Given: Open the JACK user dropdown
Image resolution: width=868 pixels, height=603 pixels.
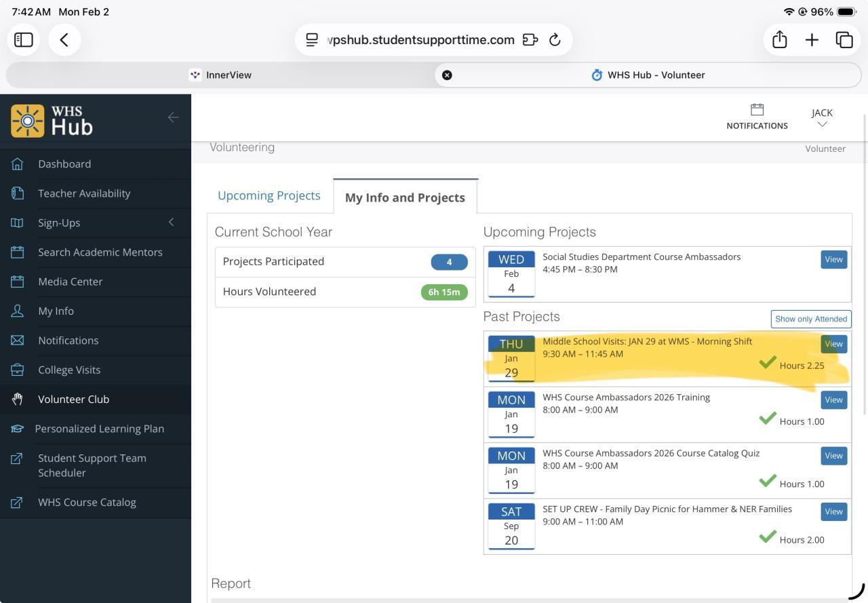Looking at the screenshot, I should point(822,117).
